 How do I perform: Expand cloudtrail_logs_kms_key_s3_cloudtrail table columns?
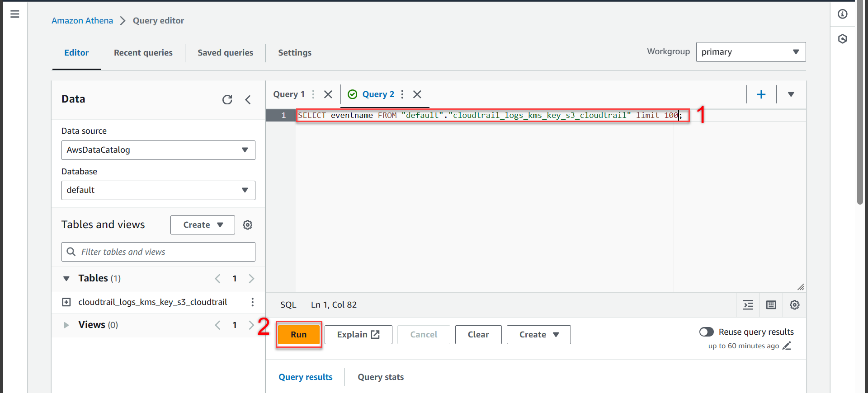point(66,302)
